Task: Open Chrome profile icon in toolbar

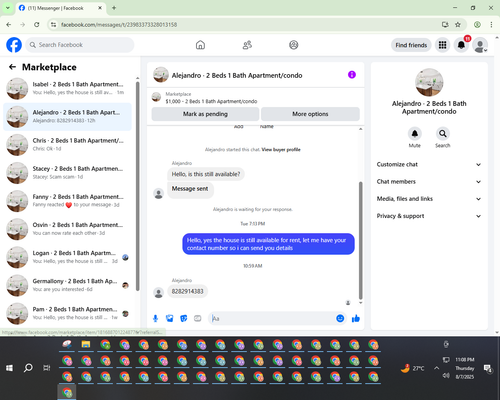Action: click(x=477, y=24)
